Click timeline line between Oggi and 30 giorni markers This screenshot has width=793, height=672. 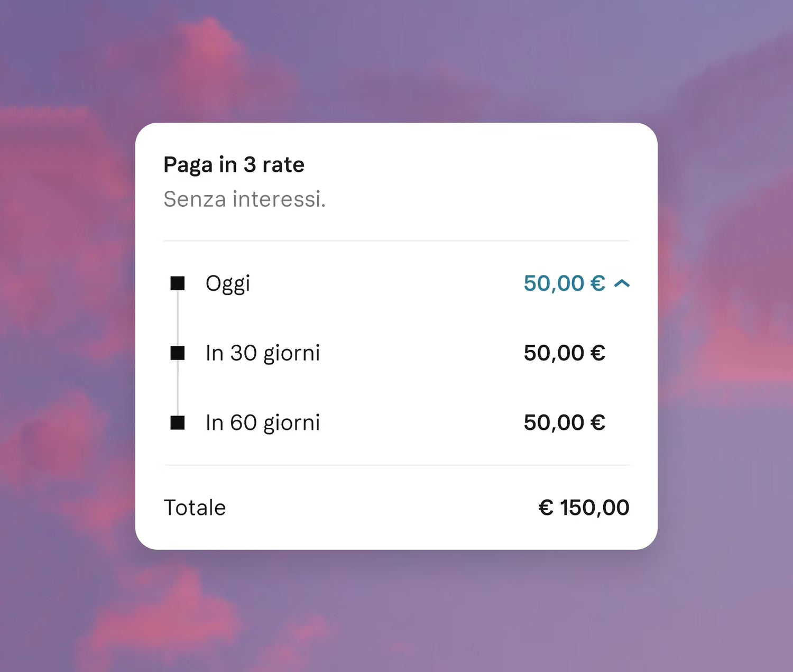[178, 318]
